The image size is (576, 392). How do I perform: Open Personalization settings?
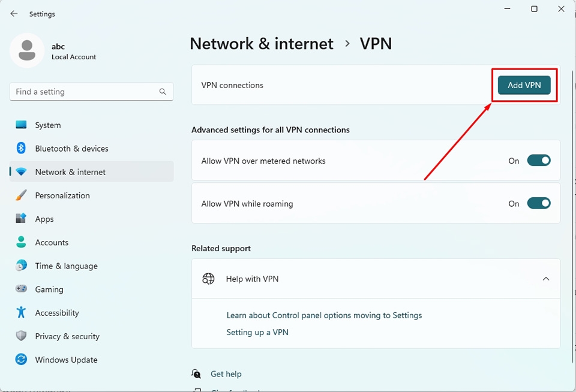[x=62, y=195]
